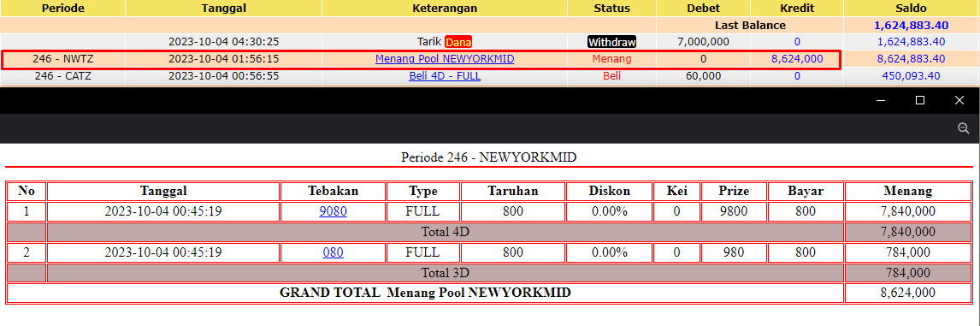The height and width of the screenshot is (326, 980).
Task: Click the Tanggal header in the top table
Action: [224, 9]
